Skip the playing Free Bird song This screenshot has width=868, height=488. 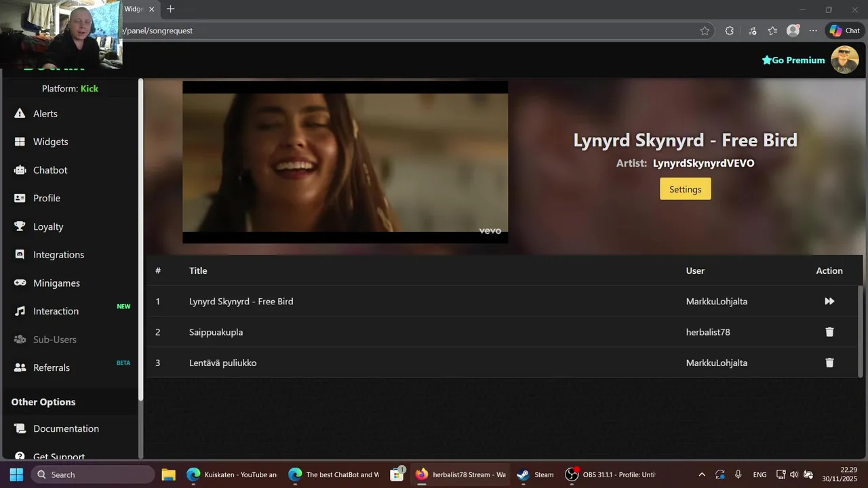(x=829, y=301)
